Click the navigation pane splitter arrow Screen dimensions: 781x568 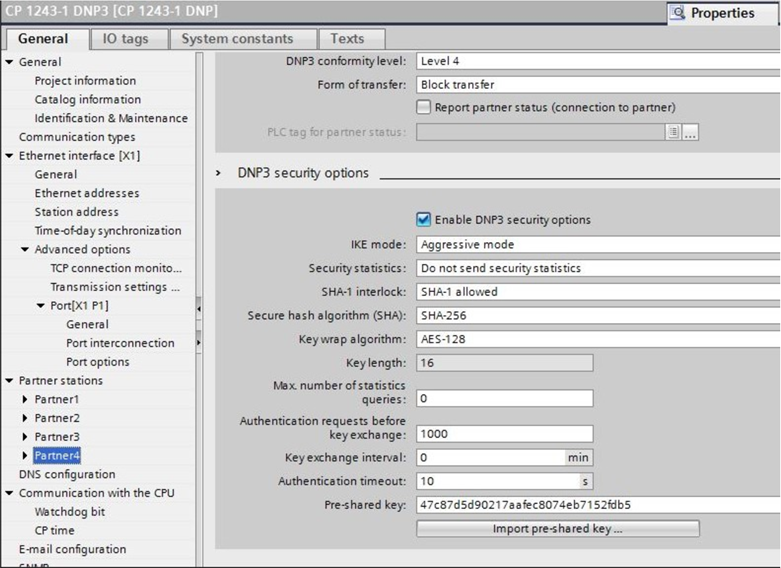[198, 309]
